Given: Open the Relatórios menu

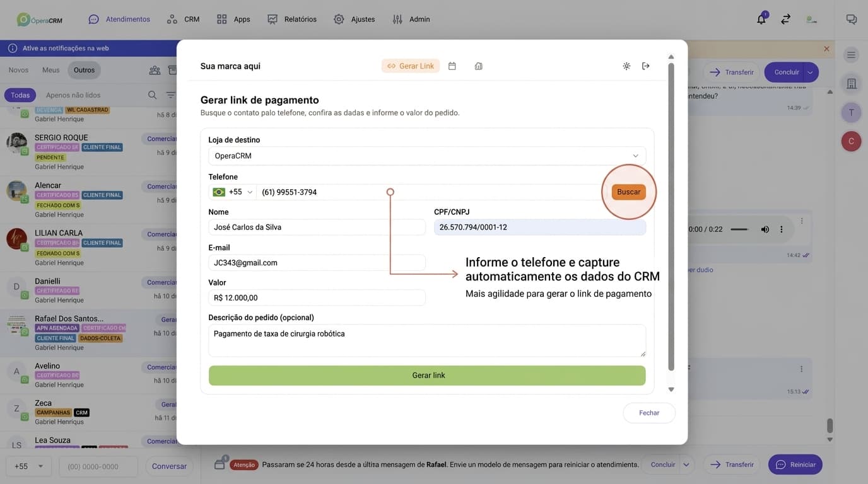Looking at the screenshot, I should pyautogui.click(x=292, y=20).
